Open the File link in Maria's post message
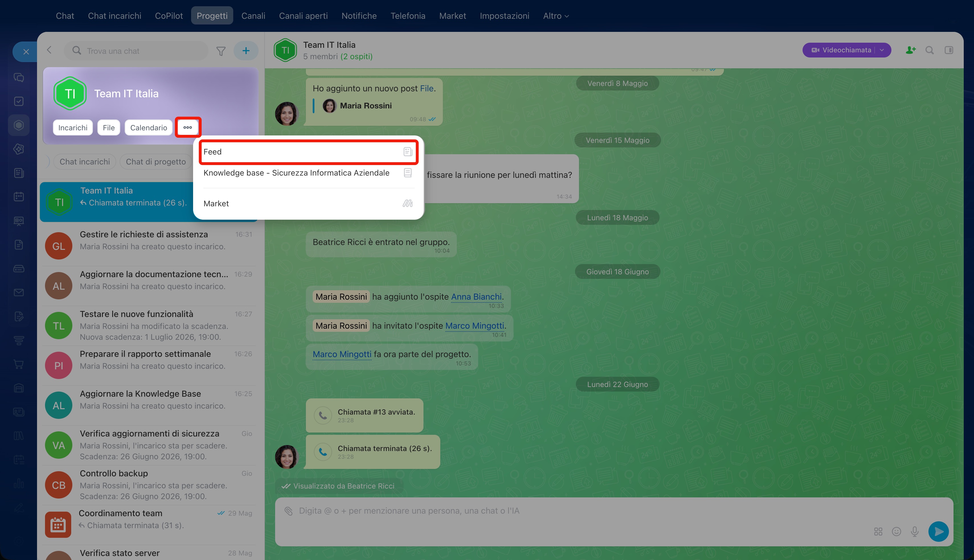This screenshot has width=974, height=560. coord(427,88)
